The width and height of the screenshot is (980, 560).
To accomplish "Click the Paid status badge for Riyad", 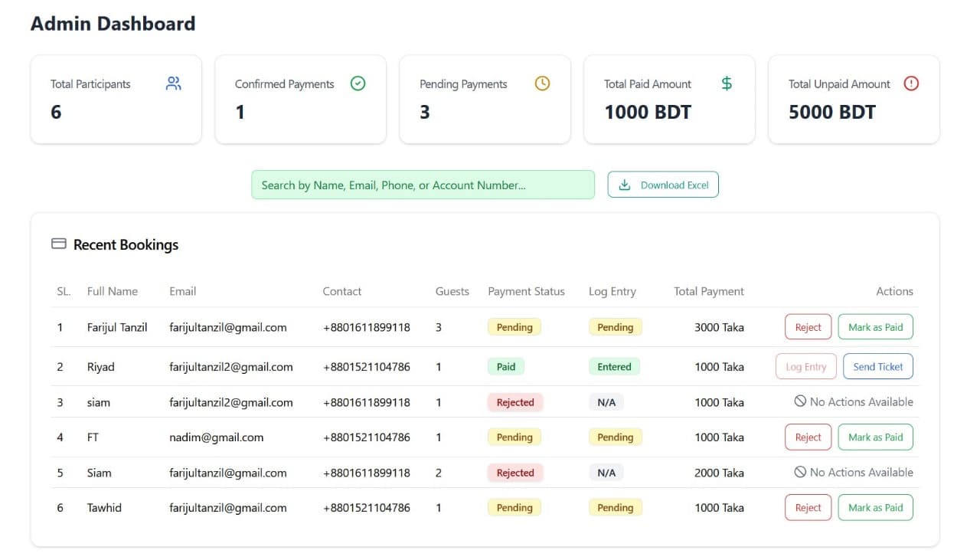I will [x=505, y=366].
